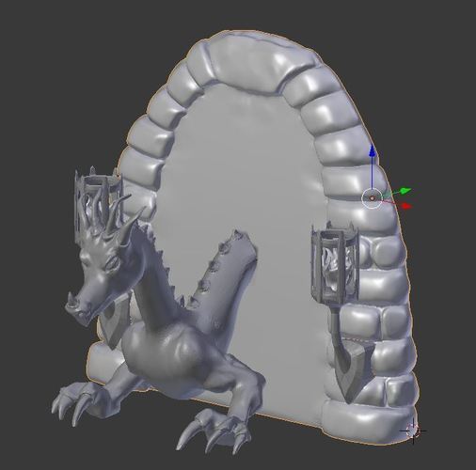Click the white circle at gizmo center

372,198
